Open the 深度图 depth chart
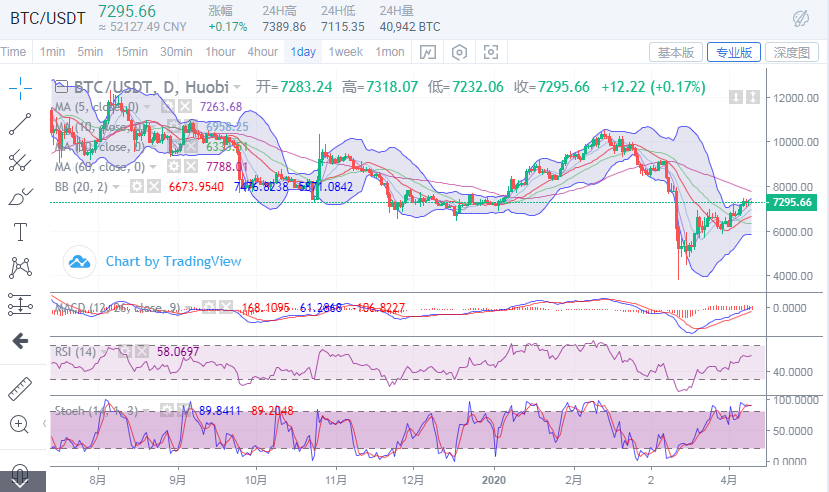The height and width of the screenshot is (492, 829). pos(791,52)
